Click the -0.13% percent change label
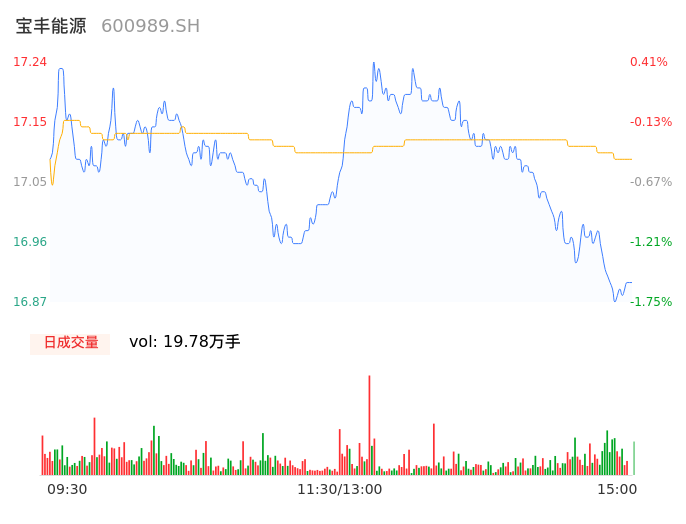Screen dimensions: 686x524 click(x=650, y=122)
